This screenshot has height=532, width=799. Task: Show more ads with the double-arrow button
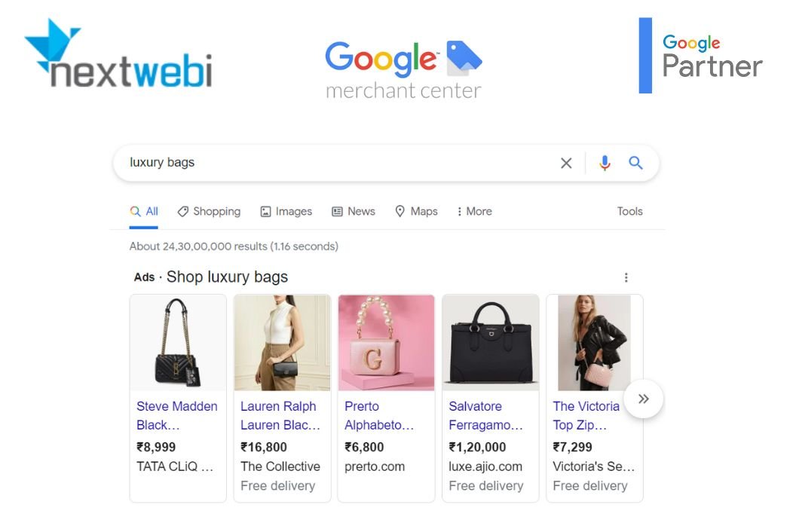click(x=644, y=399)
